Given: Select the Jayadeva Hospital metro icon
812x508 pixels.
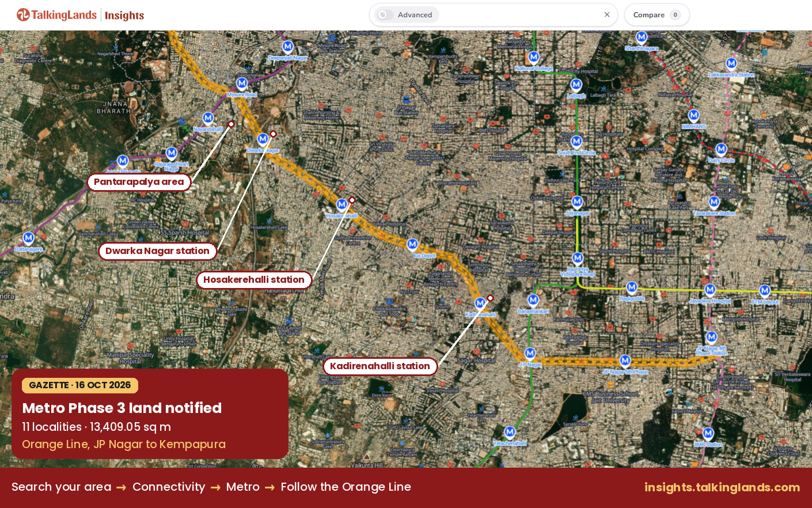Looking at the screenshot, I should pos(710,289).
